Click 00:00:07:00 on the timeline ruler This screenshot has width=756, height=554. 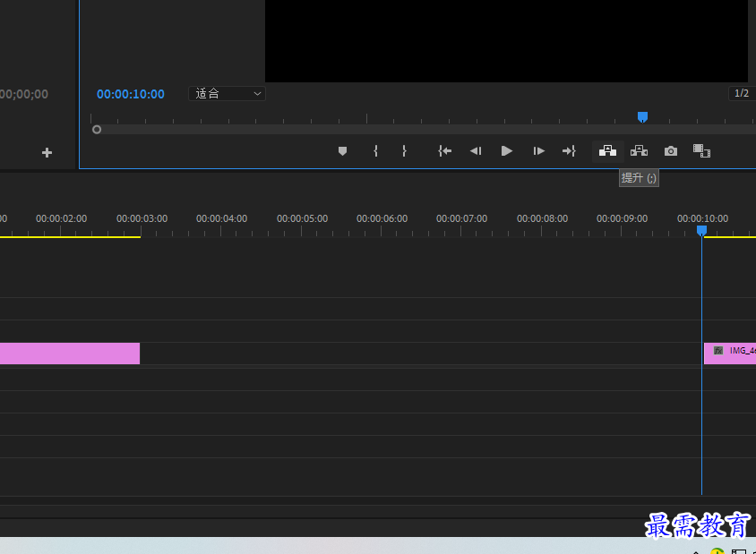[462, 218]
